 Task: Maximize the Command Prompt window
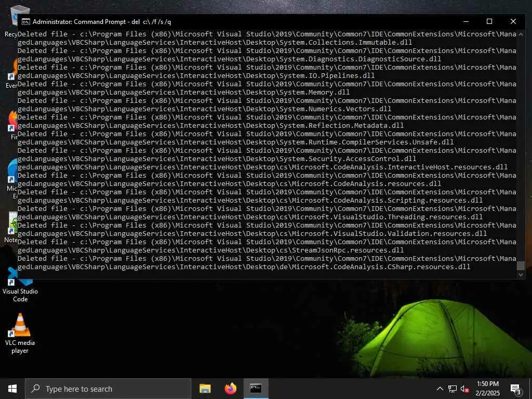coord(489,21)
